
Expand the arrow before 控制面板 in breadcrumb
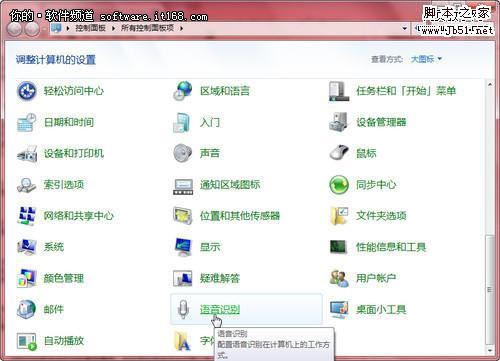(x=68, y=28)
